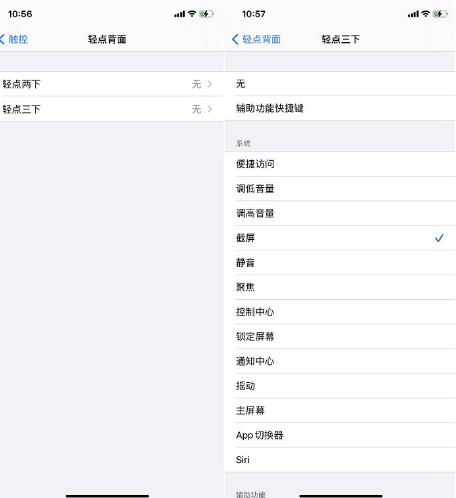Choose 便捷访问 from the system list
Viewport: 456px width, 498px height.
click(x=340, y=164)
